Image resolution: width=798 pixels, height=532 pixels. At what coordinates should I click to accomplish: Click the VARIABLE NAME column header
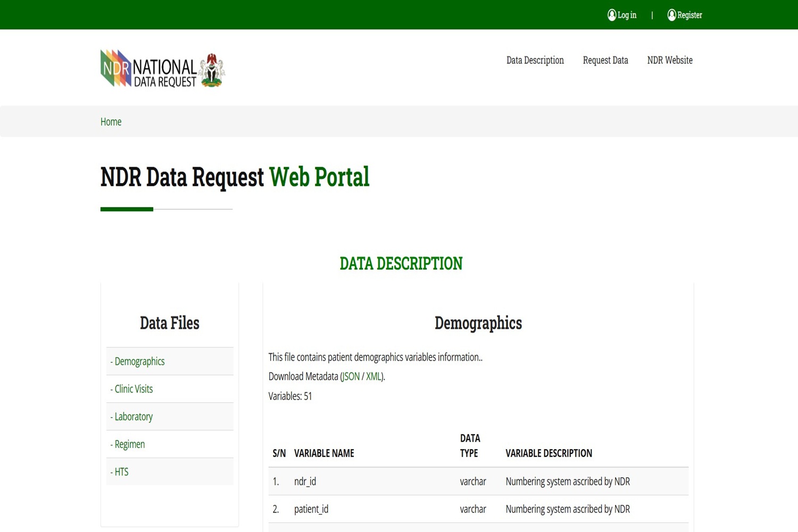pyautogui.click(x=324, y=453)
